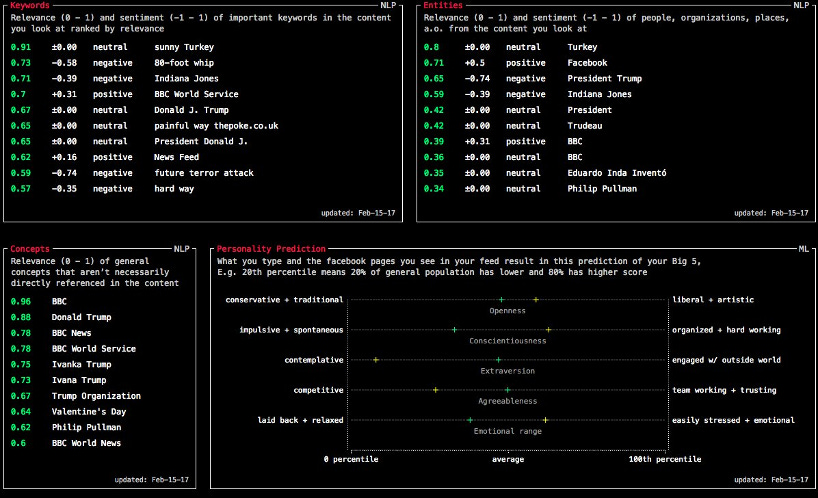818x498 pixels.
Task: Click the green marker on the Openness row
Action: click(x=502, y=300)
